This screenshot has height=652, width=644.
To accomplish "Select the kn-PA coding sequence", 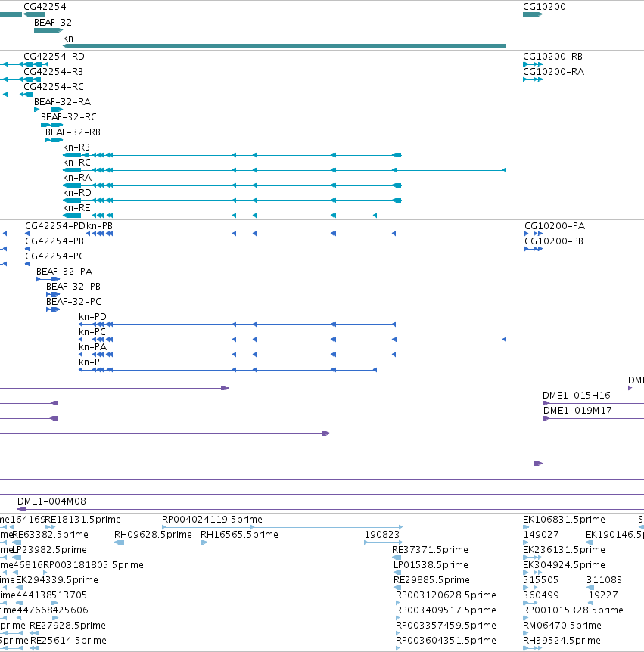I will [x=237, y=355].
